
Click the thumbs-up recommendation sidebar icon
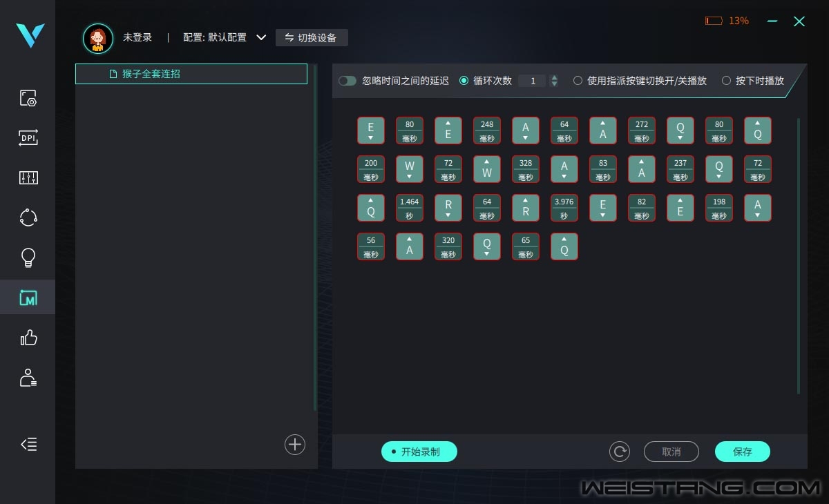(28, 338)
